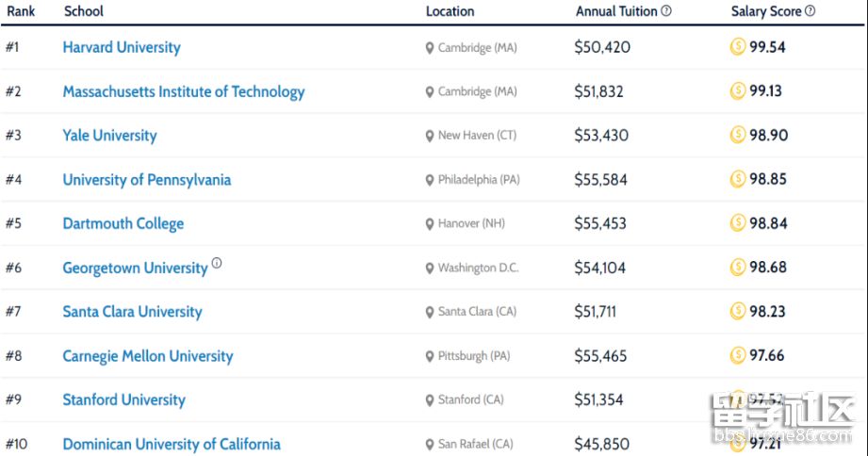This screenshot has height=456, width=868.
Task: Click the Rank column header
Action: click(x=21, y=11)
